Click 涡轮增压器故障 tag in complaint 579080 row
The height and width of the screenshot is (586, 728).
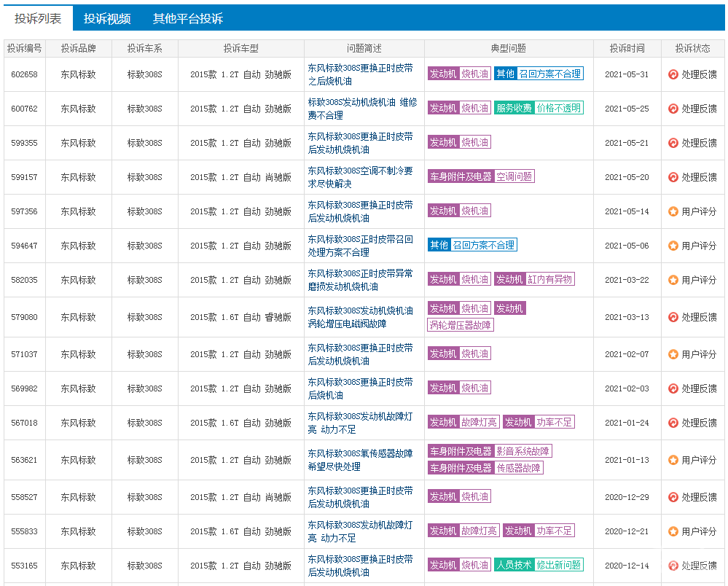click(x=460, y=325)
